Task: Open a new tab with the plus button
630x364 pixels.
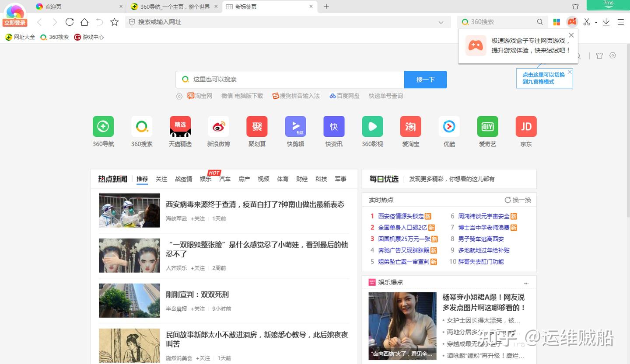Action: [326, 7]
